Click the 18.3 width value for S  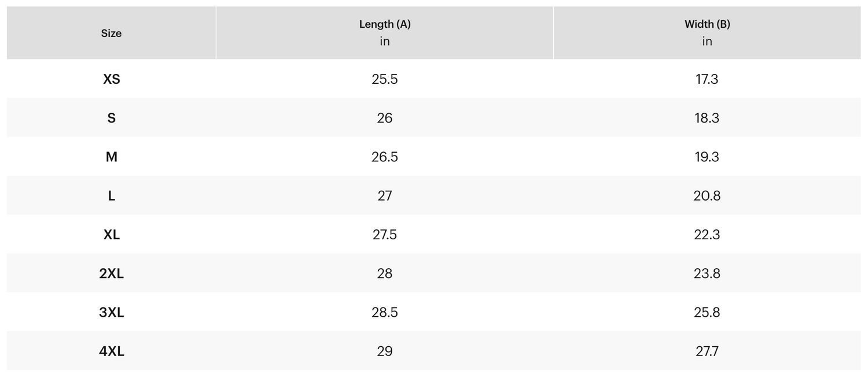(707, 118)
